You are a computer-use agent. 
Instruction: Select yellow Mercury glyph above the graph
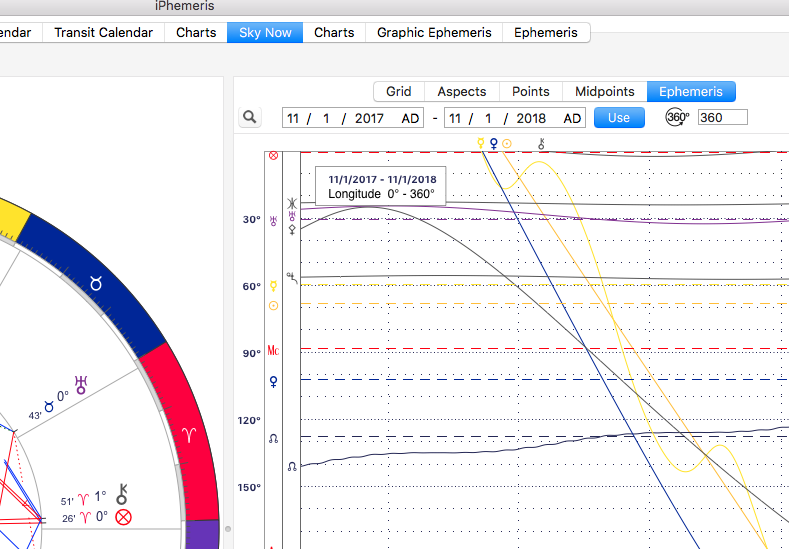coord(481,143)
